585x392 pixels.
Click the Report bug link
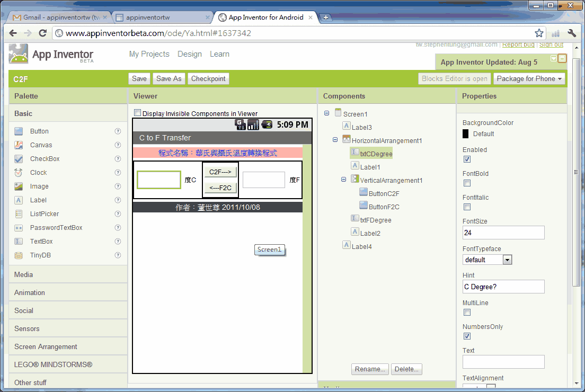pos(518,44)
